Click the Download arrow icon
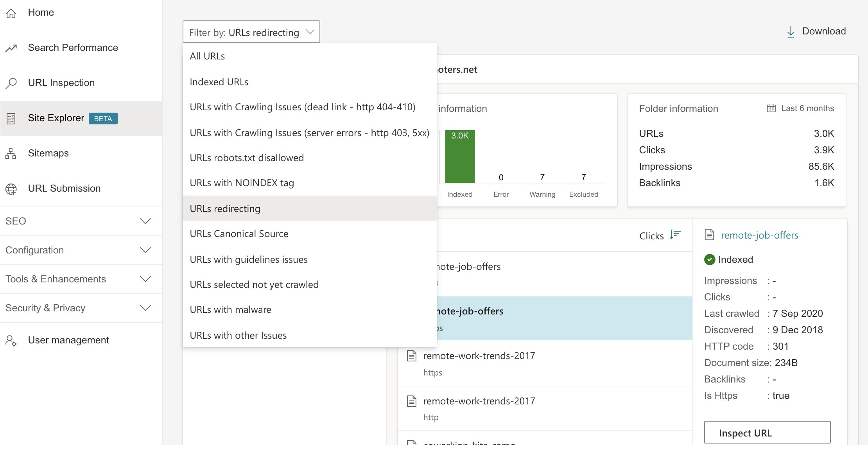This screenshot has width=868, height=449. 791,32
